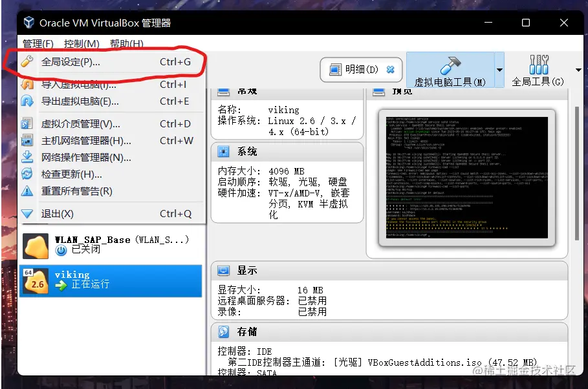Expand dropdown arrow next to 全局工具

point(578,70)
